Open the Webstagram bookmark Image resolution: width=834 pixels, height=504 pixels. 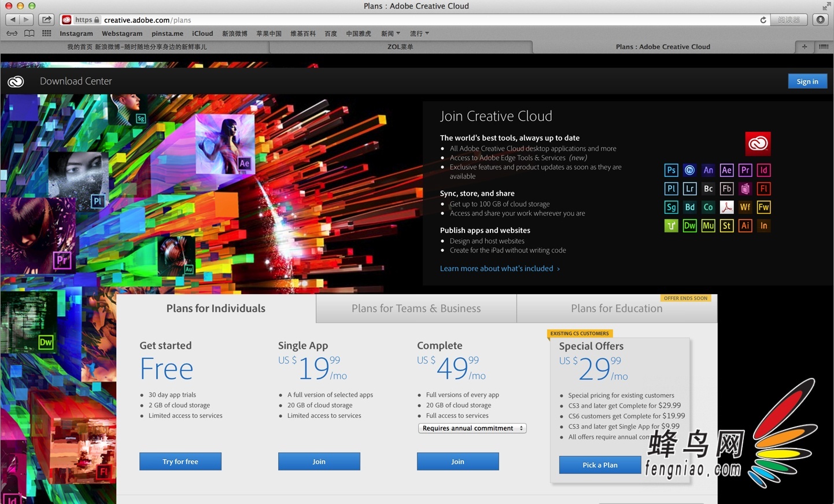click(122, 34)
